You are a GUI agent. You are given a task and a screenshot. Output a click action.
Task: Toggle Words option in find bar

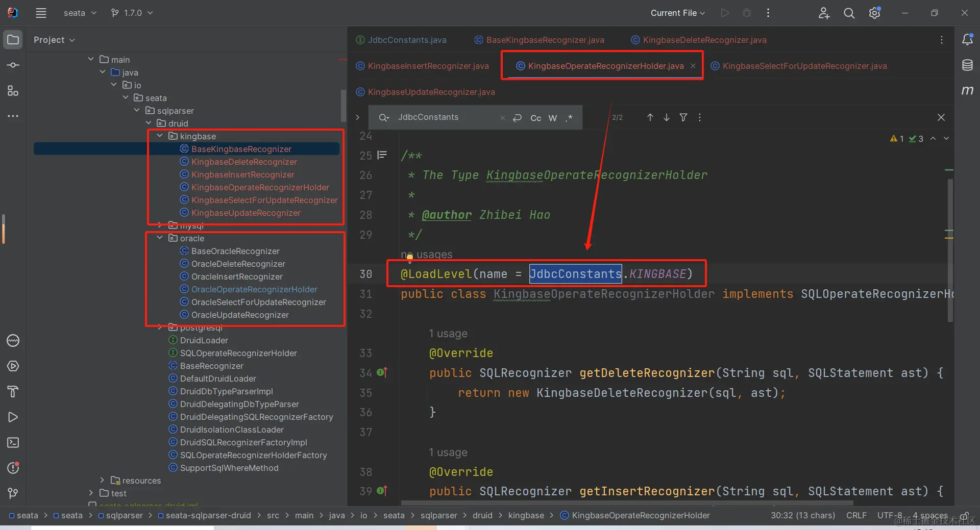[553, 118]
